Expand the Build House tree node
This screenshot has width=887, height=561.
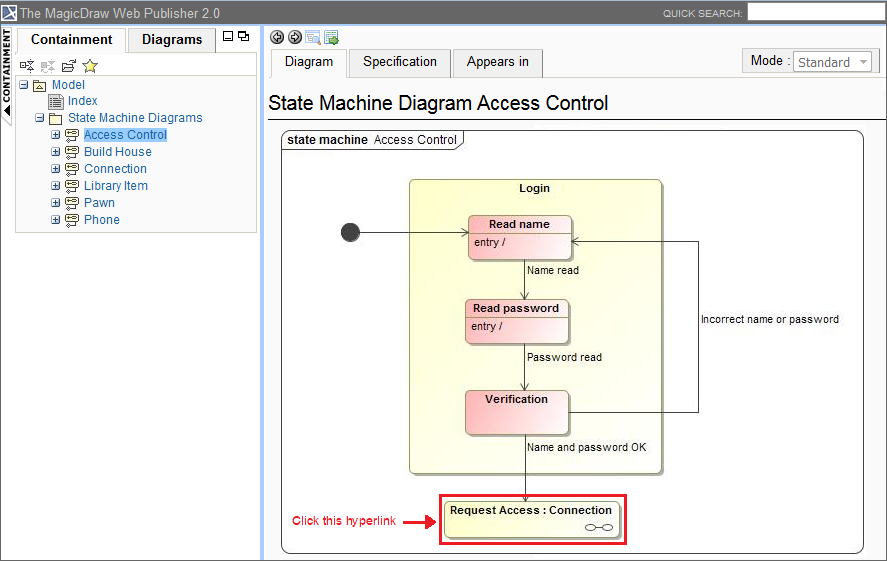[56, 152]
